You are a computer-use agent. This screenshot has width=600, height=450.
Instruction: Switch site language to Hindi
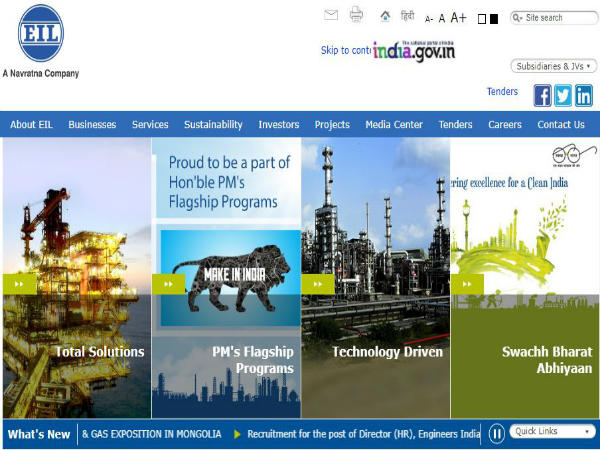point(407,16)
